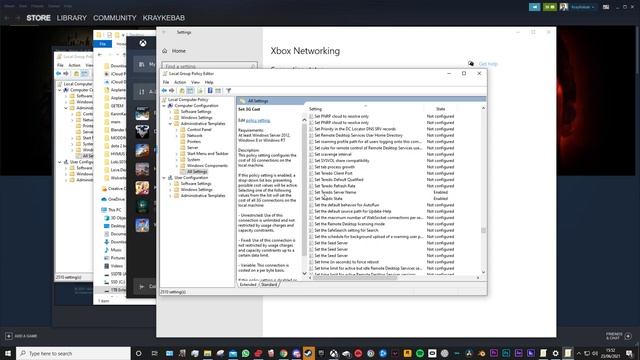Expand Software Settings under Computer Configuration
The height and width of the screenshot is (360, 640).
pos(171,111)
